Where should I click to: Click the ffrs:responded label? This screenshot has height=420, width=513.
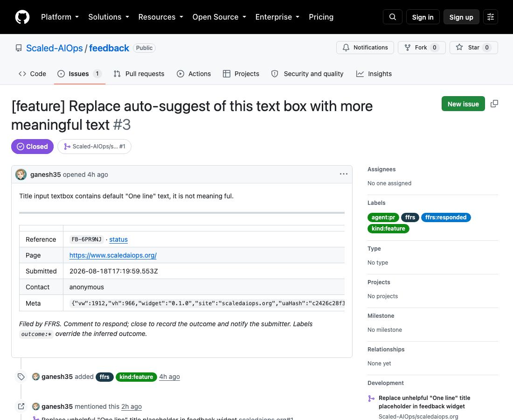click(x=445, y=217)
